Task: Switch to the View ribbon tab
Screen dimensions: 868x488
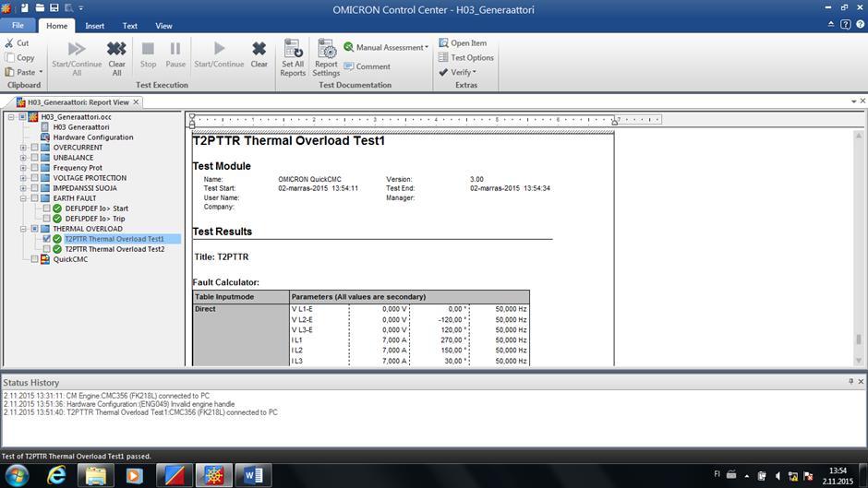Action: point(163,26)
